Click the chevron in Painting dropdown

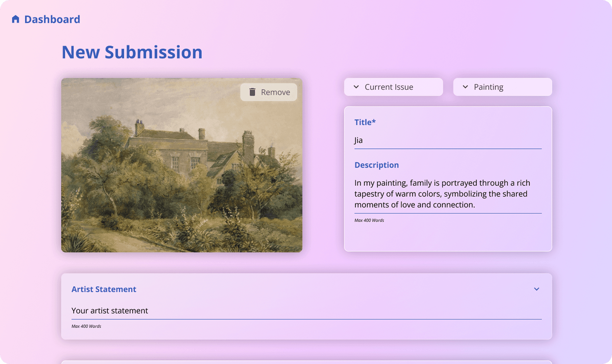(x=465, y=87)
